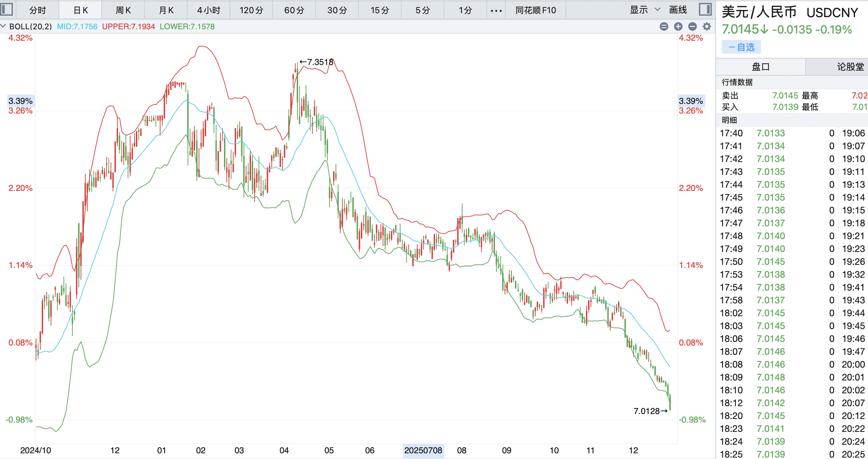Click the 20250708 highlighted date marker
This screenshot has height=459, width=868.
[x=423, y=450]
